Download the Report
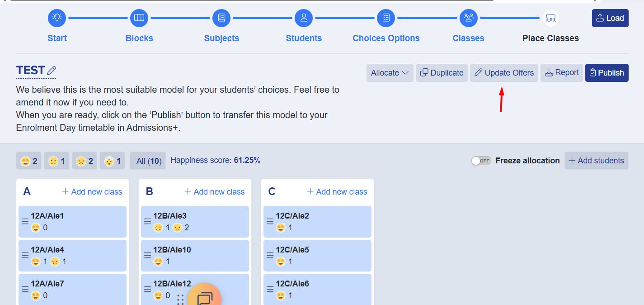Screen dimensions: 644x305 562,73
